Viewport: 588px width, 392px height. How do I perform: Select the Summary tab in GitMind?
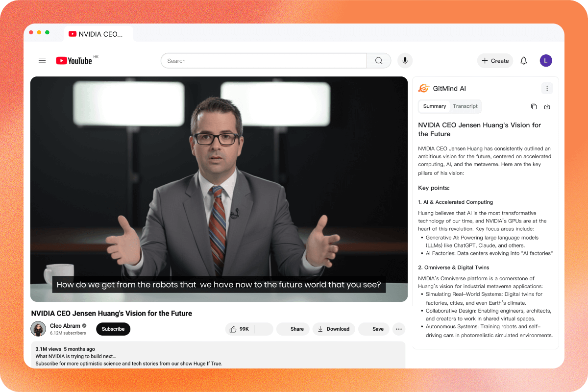coord(434,106)
